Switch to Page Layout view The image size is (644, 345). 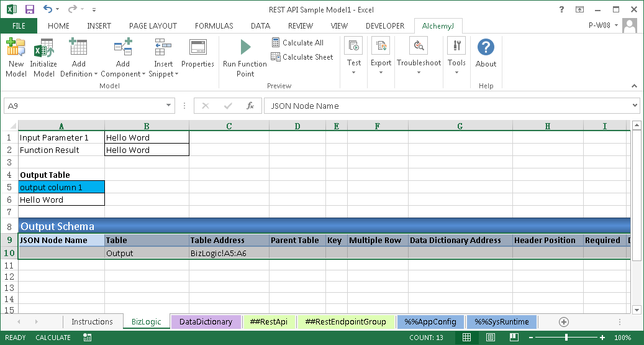tap(491, 338)
